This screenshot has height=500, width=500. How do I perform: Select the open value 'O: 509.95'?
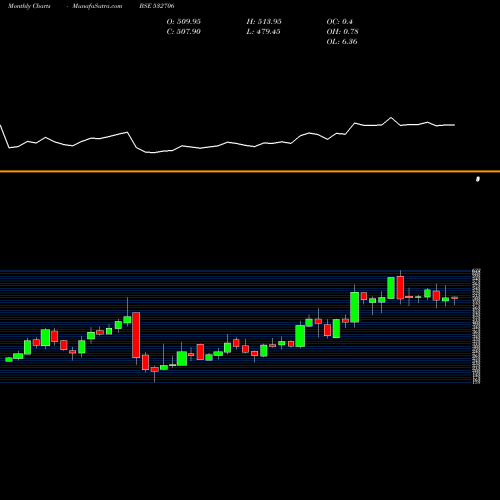click(x=184, y=21)
